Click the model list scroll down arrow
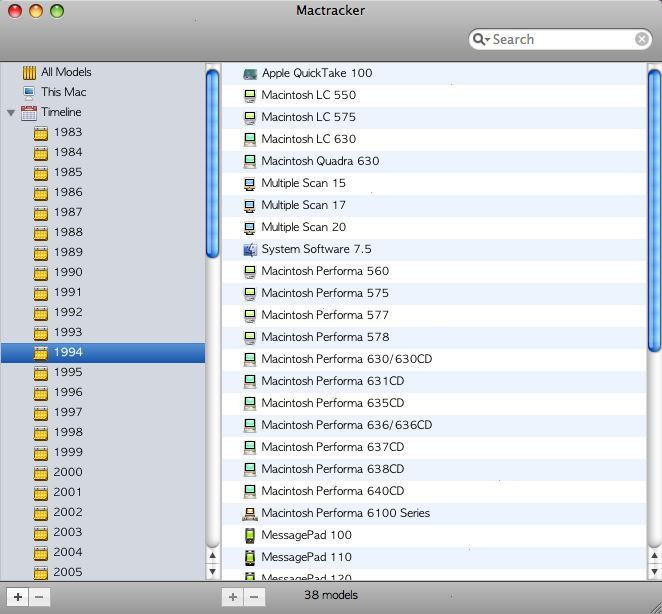 coord(654,572)
